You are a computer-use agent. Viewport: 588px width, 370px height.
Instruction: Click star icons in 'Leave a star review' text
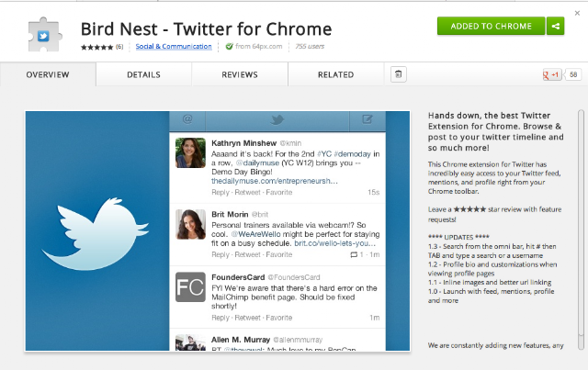[x=469, y=209]
